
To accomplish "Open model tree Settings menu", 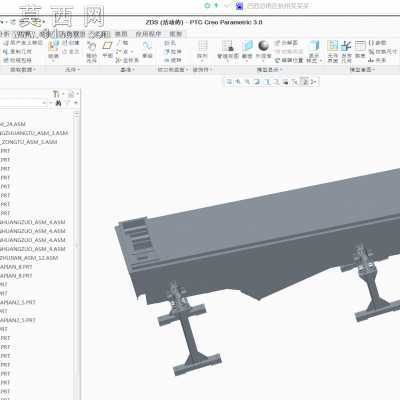I will (57, 94).
